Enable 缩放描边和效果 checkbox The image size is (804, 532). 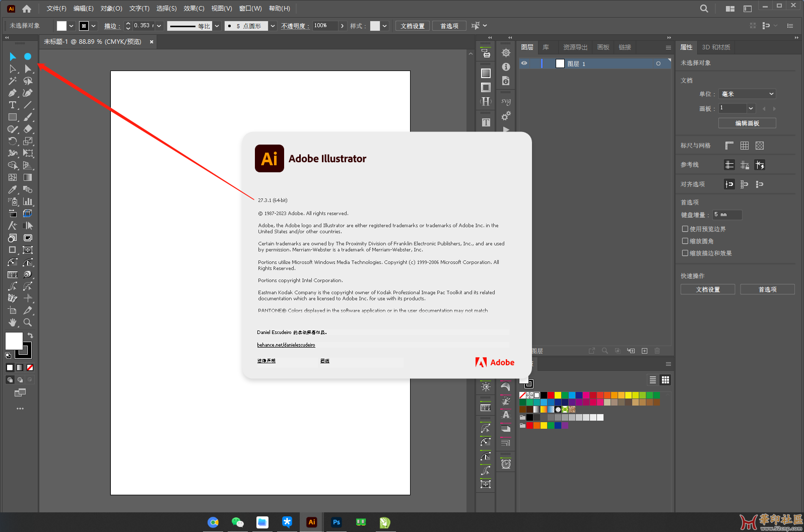pos(685,253)
